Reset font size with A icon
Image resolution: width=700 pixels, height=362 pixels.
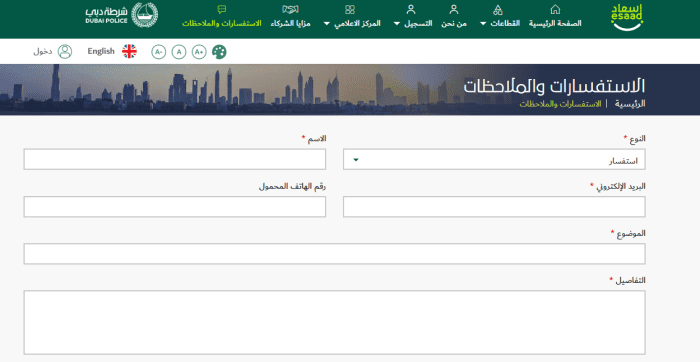[x=179, y=52]
